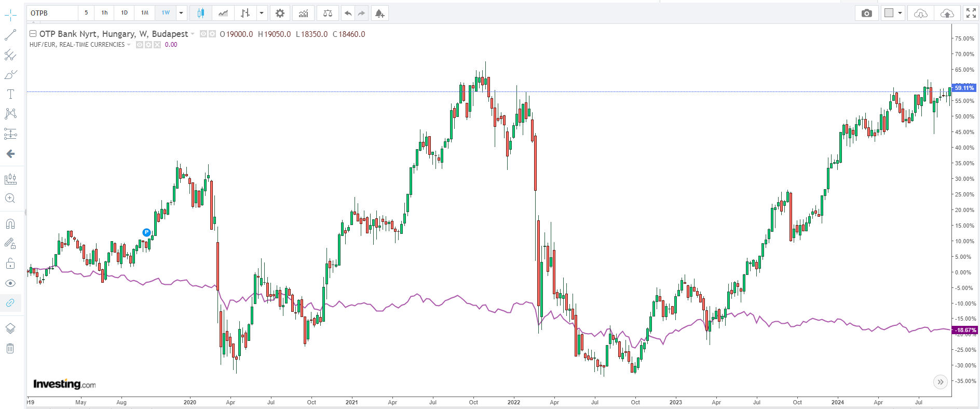Select the 5 minute timeframe
This screenshot has width=980, height=409.
coord(86,13)
